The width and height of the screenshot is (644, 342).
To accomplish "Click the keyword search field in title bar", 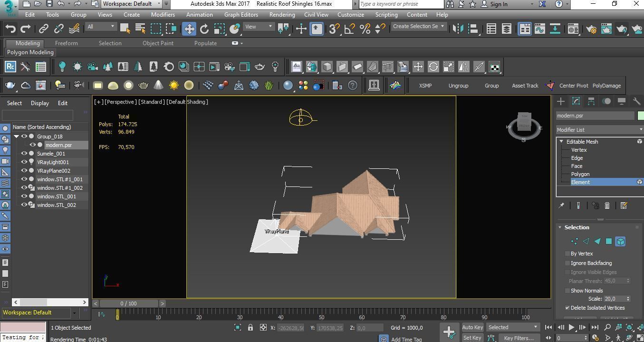I will pos(401,4).
